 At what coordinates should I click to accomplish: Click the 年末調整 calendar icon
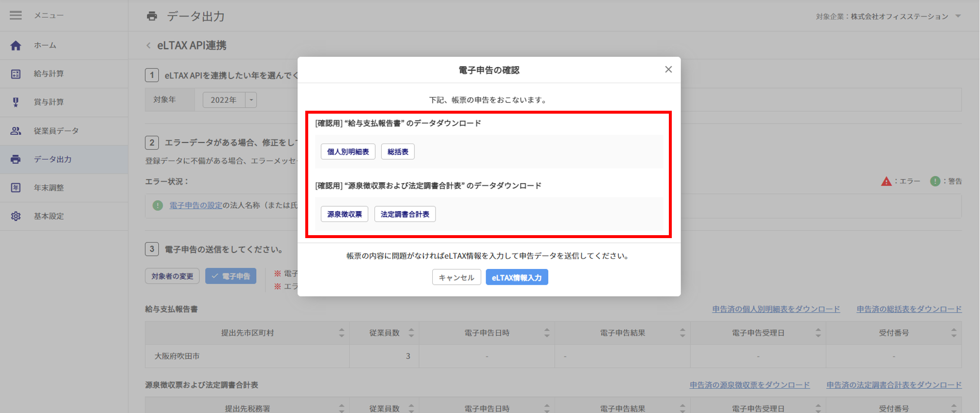click(16, 188)
